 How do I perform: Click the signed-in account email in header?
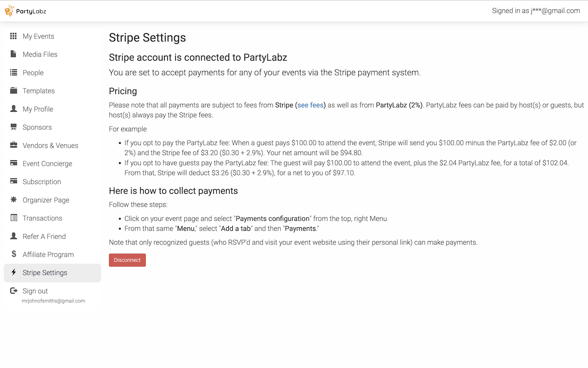536,11
